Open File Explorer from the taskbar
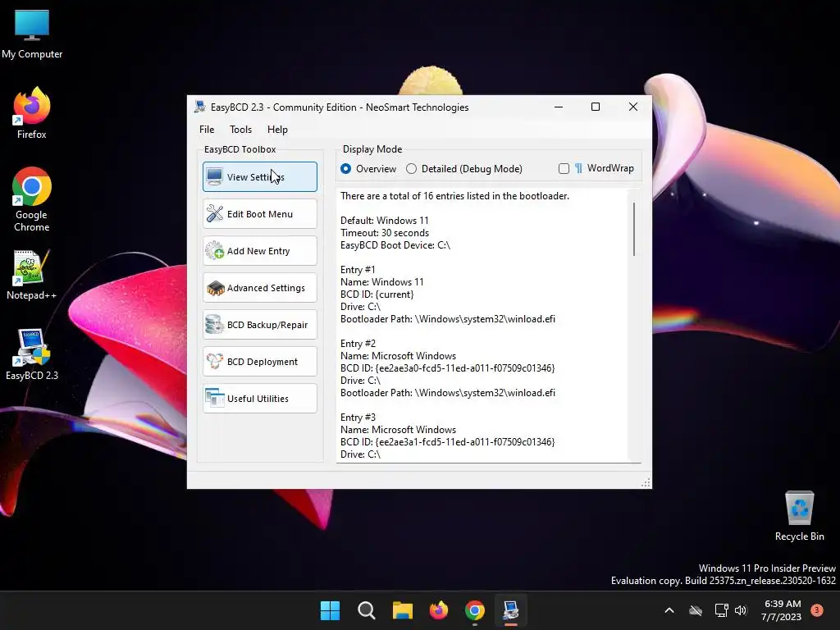This screenshot has width=840, height=630. (x=402, y=610)
